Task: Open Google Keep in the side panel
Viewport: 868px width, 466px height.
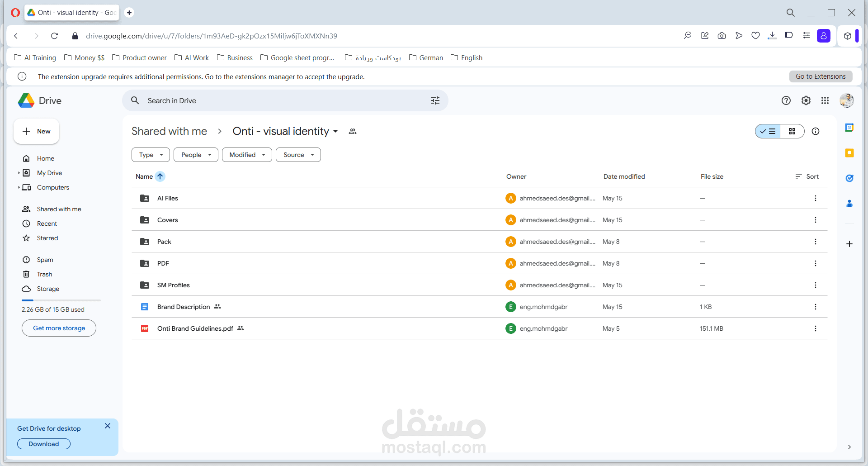Action: click(849, 153)
